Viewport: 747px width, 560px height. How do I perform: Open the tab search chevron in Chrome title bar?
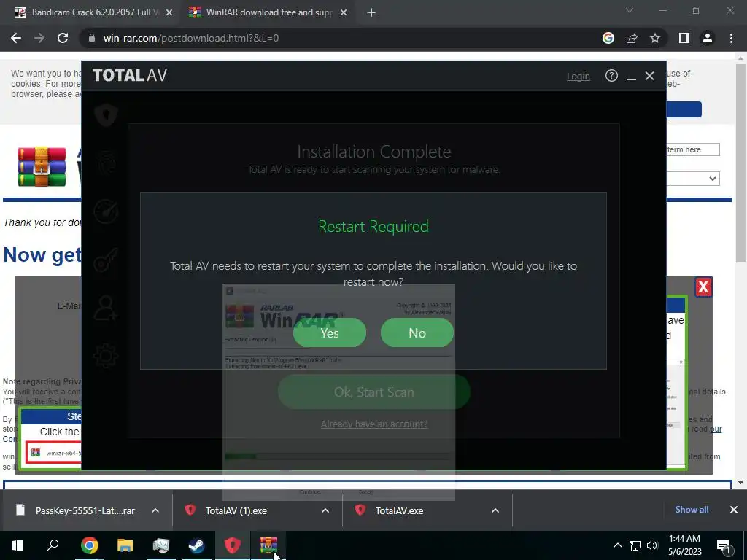(630, 10)
